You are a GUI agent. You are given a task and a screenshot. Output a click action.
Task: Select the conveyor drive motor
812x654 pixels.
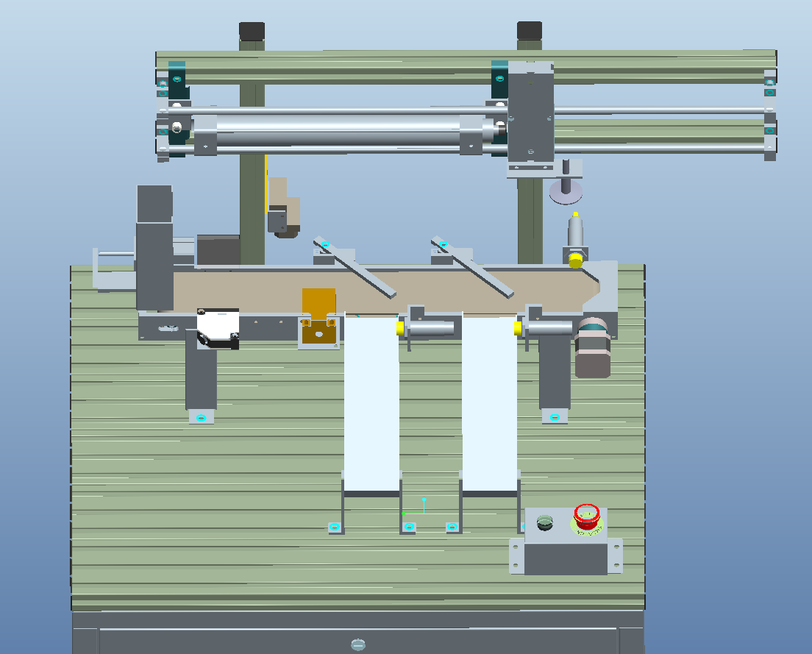pos(593,348)
